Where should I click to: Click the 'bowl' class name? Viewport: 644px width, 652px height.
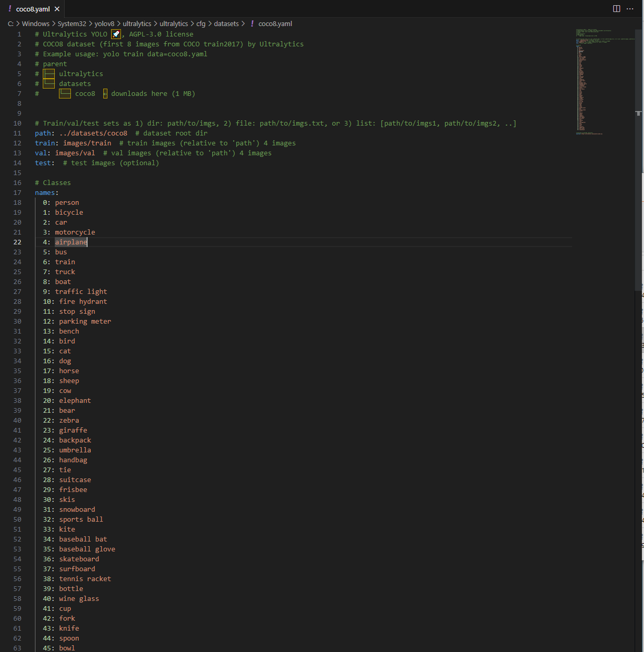click(67, 648)
